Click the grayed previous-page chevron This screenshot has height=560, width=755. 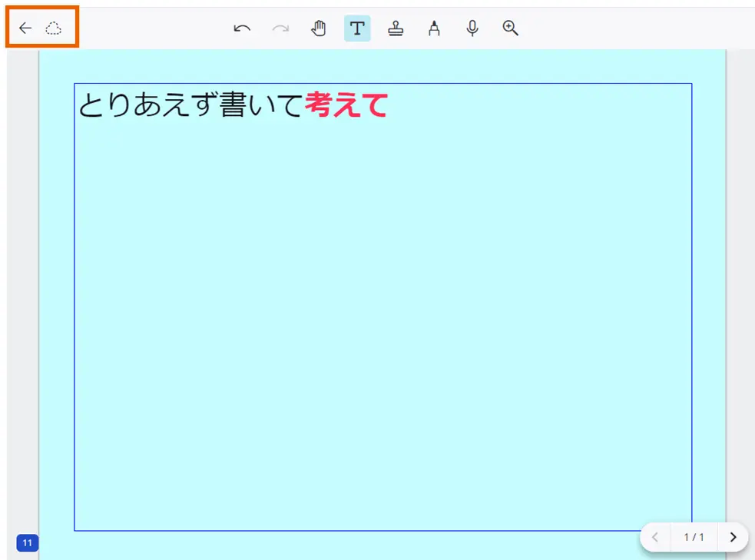(x=655, y=537)
